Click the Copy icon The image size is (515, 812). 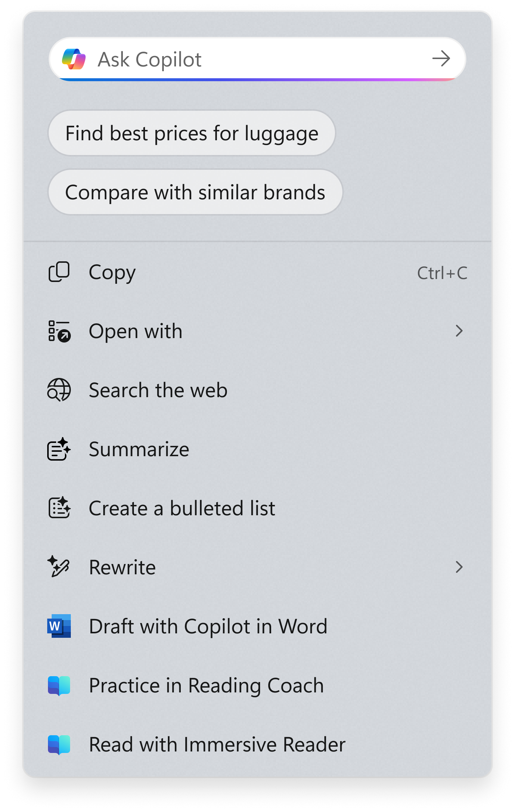click(59, 272)
